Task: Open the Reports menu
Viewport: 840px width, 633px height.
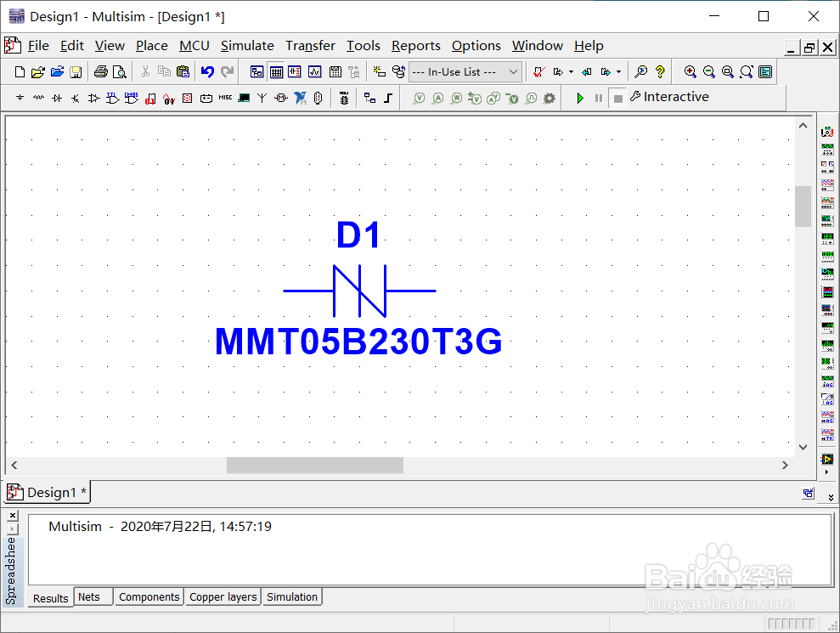Action: click(415, 46)
